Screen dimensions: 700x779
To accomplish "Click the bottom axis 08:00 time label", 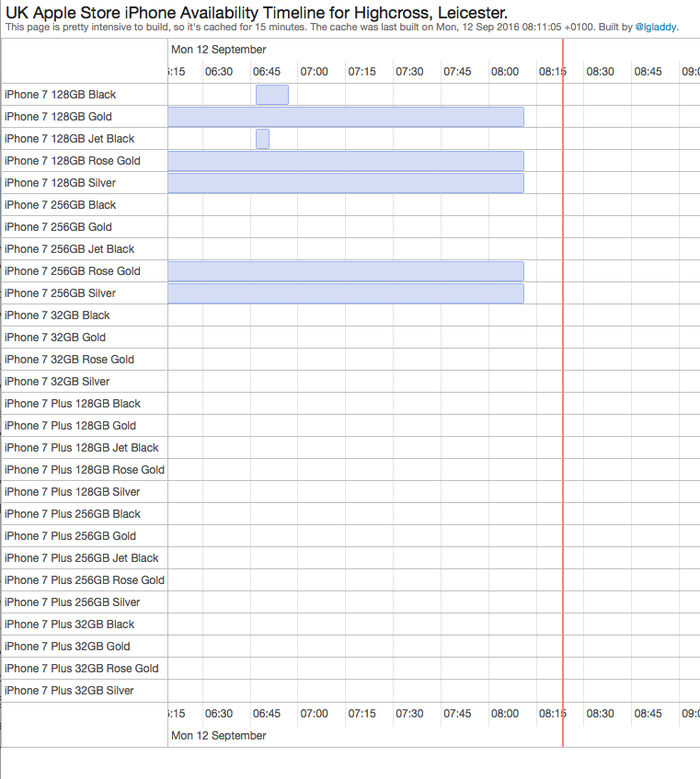I will 505,714.
